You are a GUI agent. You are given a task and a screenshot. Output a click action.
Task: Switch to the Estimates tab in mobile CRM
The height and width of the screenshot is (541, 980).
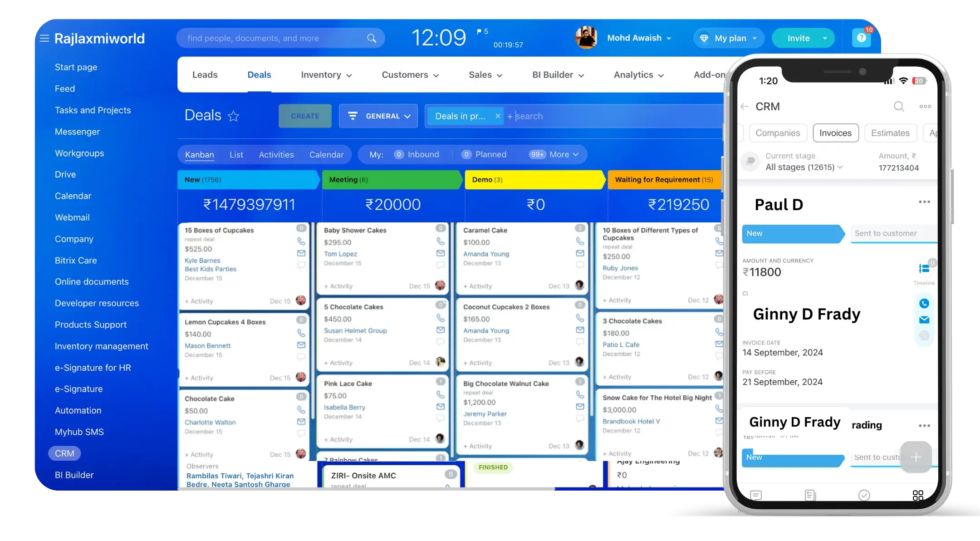click(890, 133)
